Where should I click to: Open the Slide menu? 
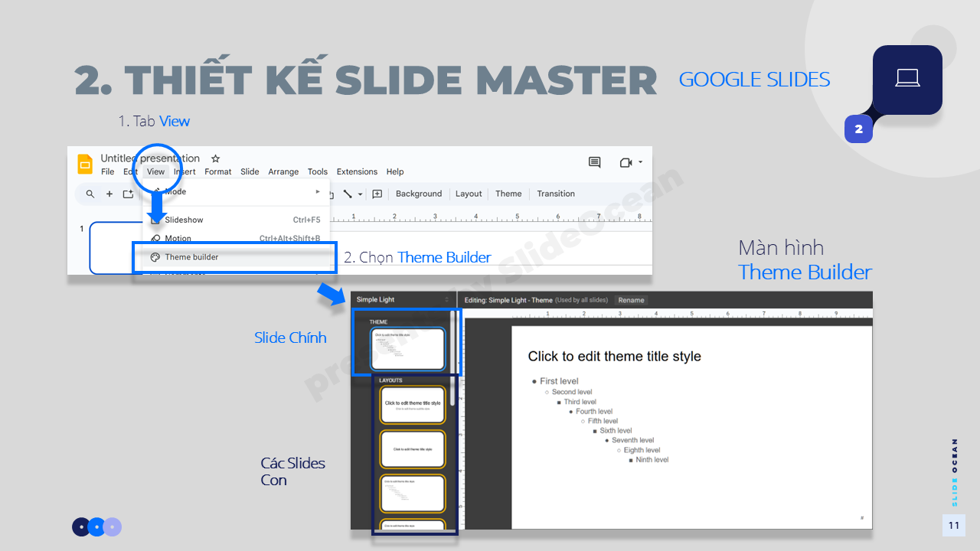(x=250, y=172)
